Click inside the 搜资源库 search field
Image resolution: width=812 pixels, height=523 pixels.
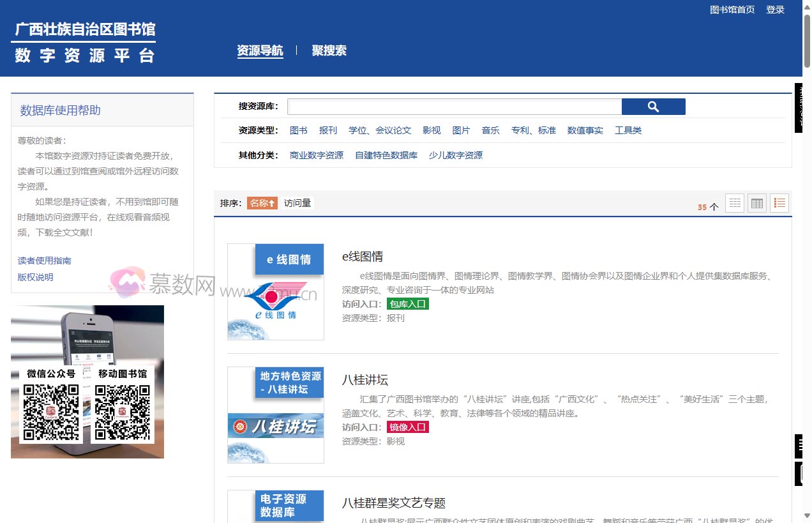453,106
